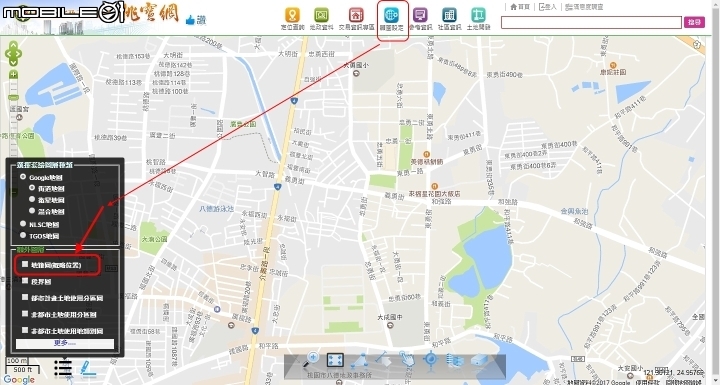Click the full-extent four-arrows tool in bottom toolbar
This screenshot has height=385, width=720.
(335, 360)
